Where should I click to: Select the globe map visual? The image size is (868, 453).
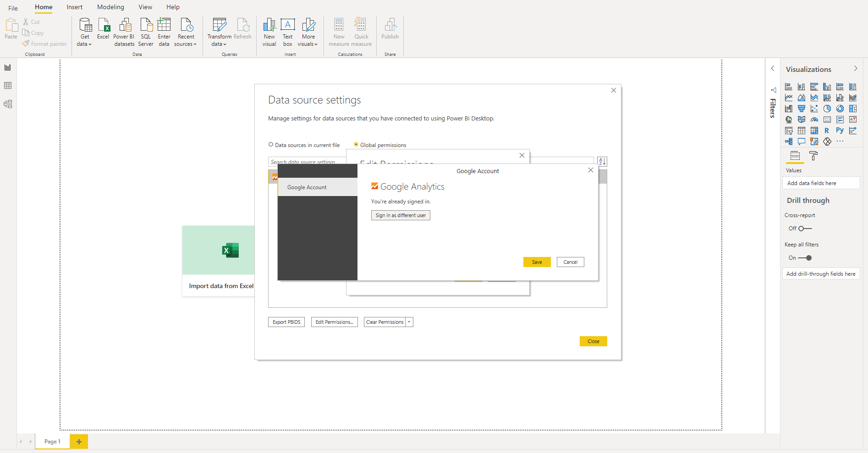(x=789, y=120)
